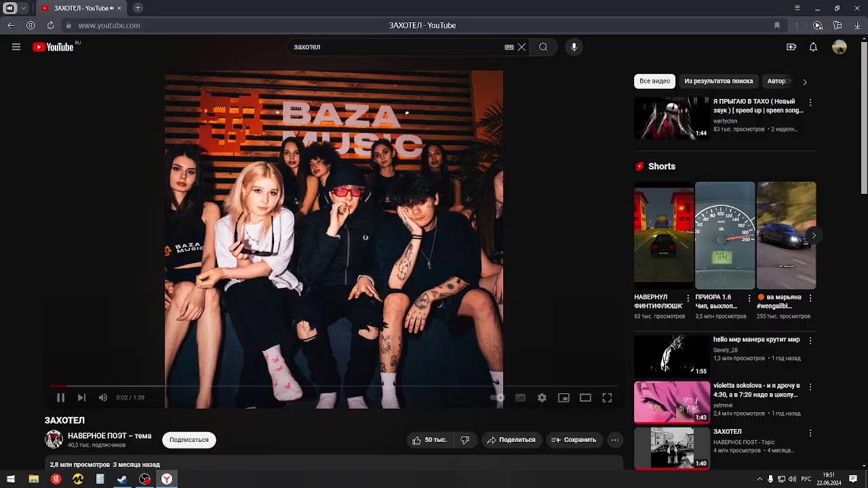Select the Из результатов поиска chip
The width and height of the screenshot is (868, 488).
(719, 81)
